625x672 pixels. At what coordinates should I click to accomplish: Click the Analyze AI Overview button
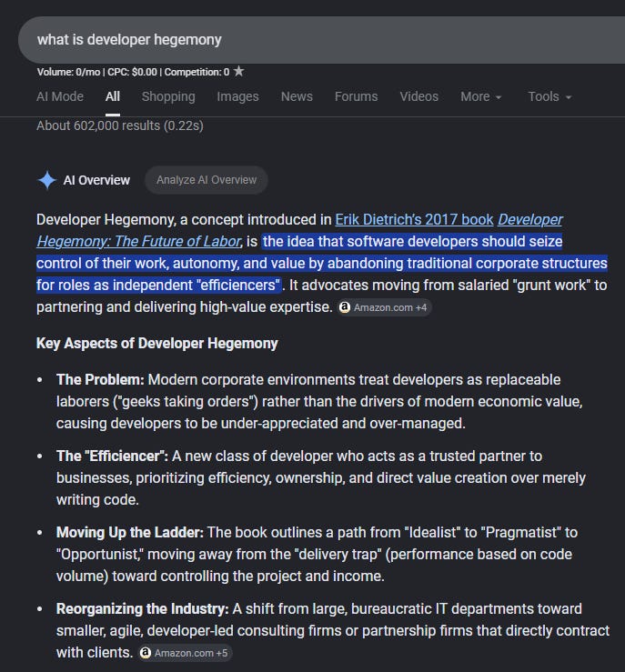[x=207, y=180]
